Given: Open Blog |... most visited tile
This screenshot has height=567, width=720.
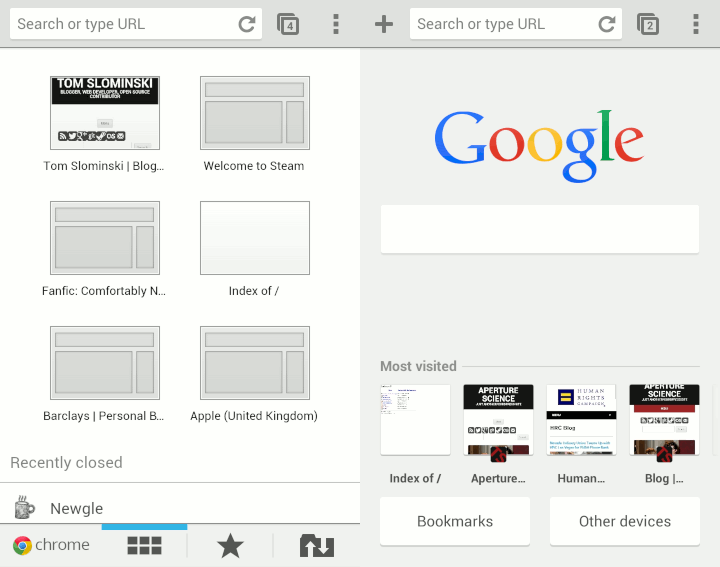Looking at the screenshot, I should click(x=664, y=420).
